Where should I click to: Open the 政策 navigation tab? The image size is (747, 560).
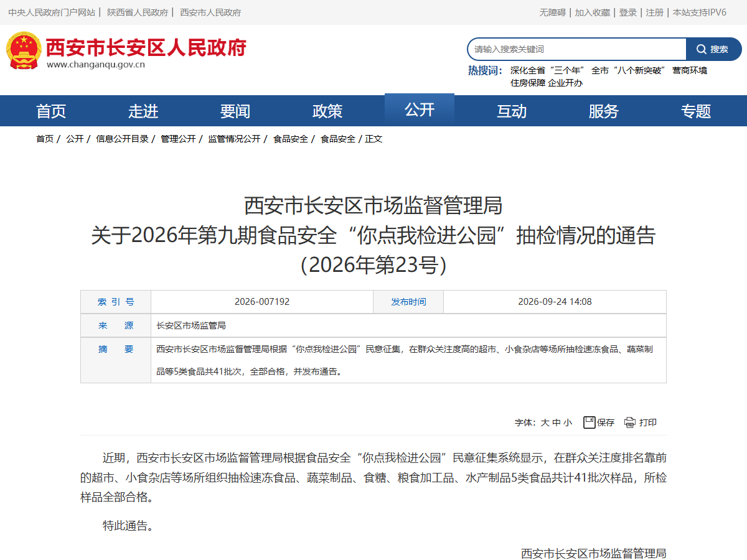[x=327, y=111]
